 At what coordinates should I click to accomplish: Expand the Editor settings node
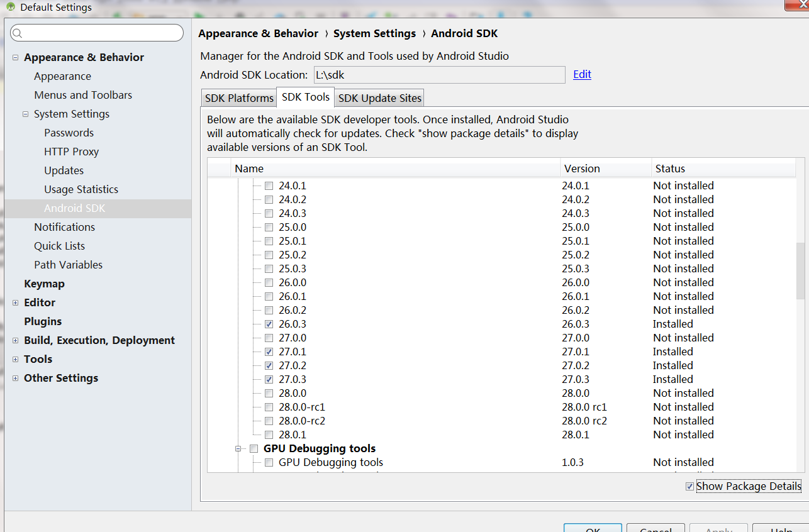[x=15, y=302]
